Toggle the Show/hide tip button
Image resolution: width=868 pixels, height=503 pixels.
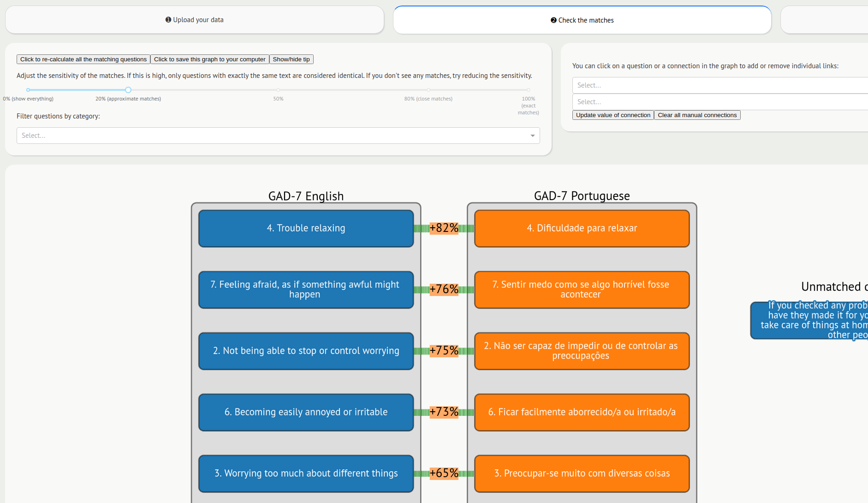(291, 59)
